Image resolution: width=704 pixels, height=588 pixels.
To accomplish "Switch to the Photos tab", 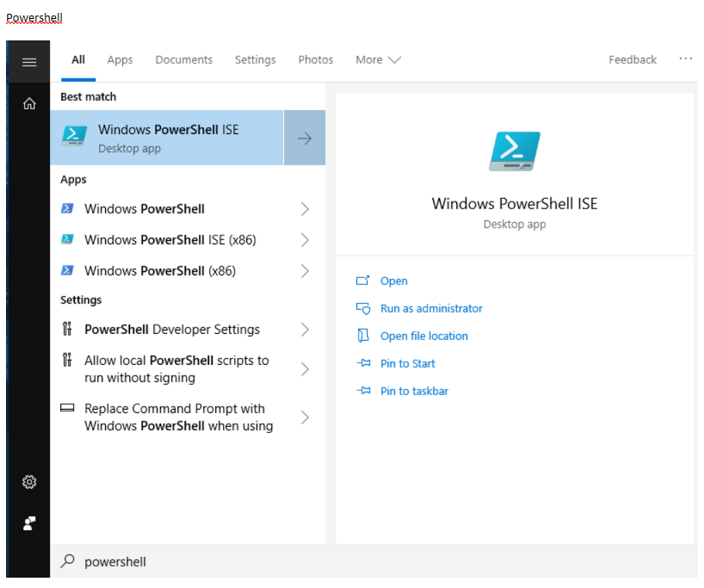I will point(315,60).
